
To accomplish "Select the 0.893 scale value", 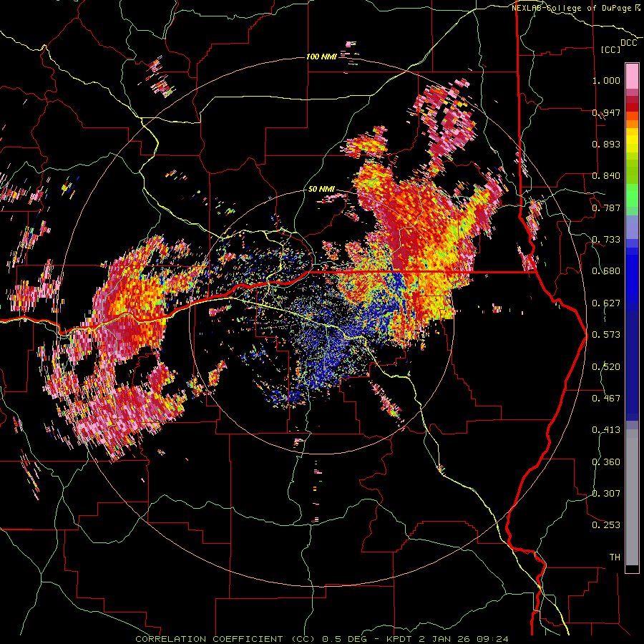I will coord(606,144).
